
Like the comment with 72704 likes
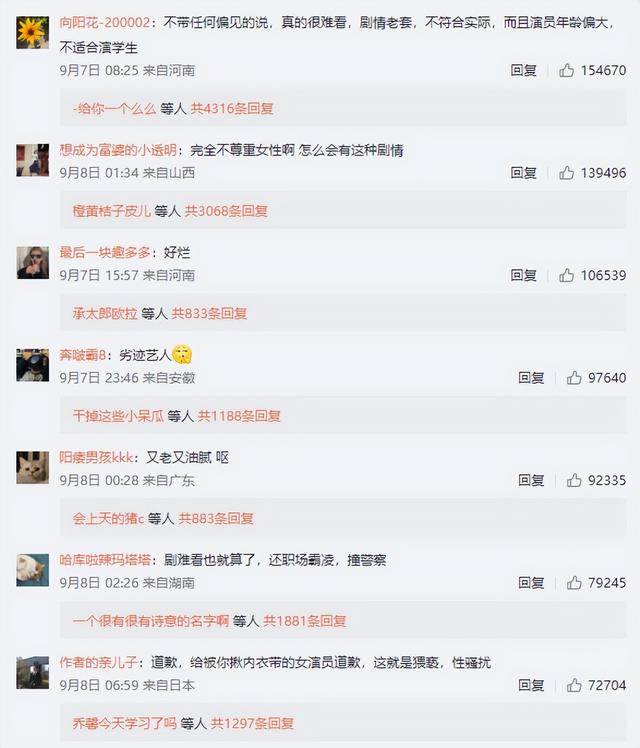574,686
